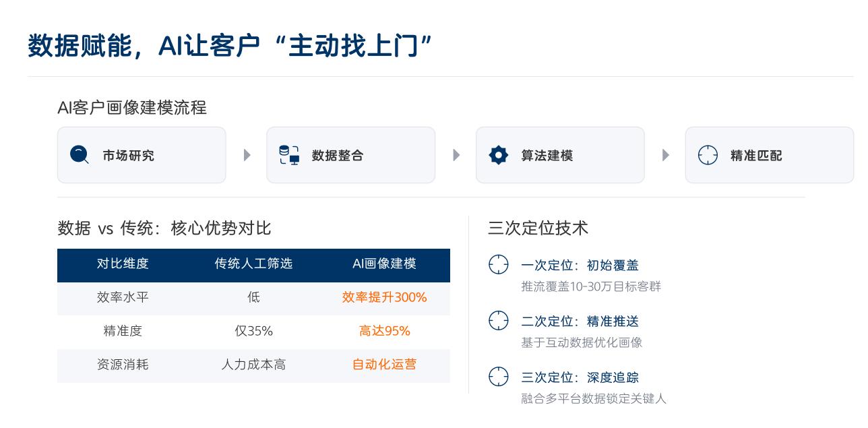868x428 pixels.
Task: Click the orange 效率提升300% cell
Action: coord(384,297)
